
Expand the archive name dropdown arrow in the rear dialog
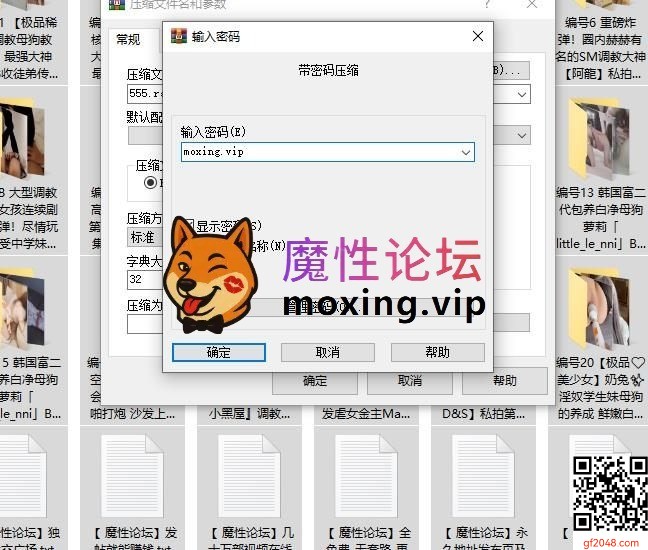point(522,94)
